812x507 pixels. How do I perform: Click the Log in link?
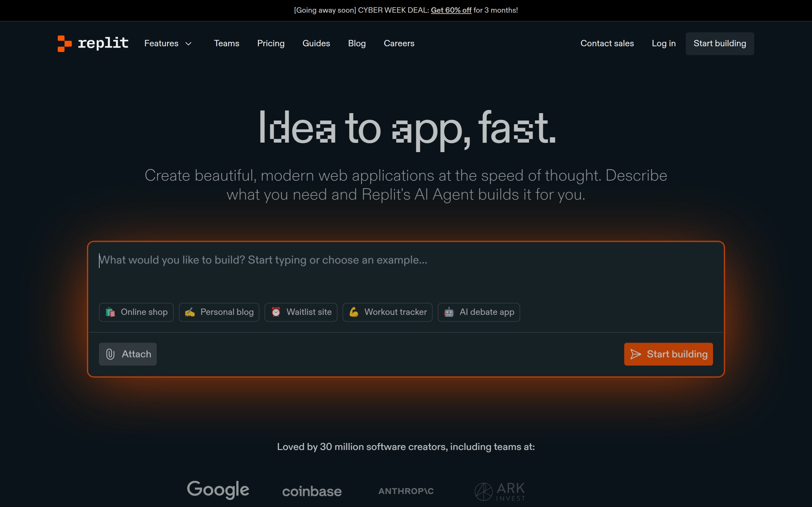pos(663,44)
